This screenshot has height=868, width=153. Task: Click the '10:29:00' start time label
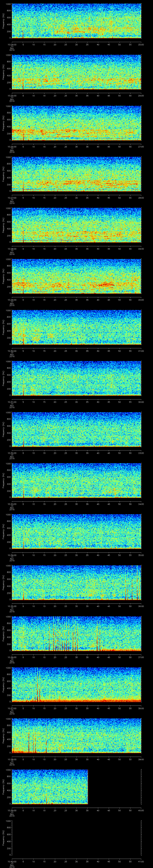tap(12, 300)
